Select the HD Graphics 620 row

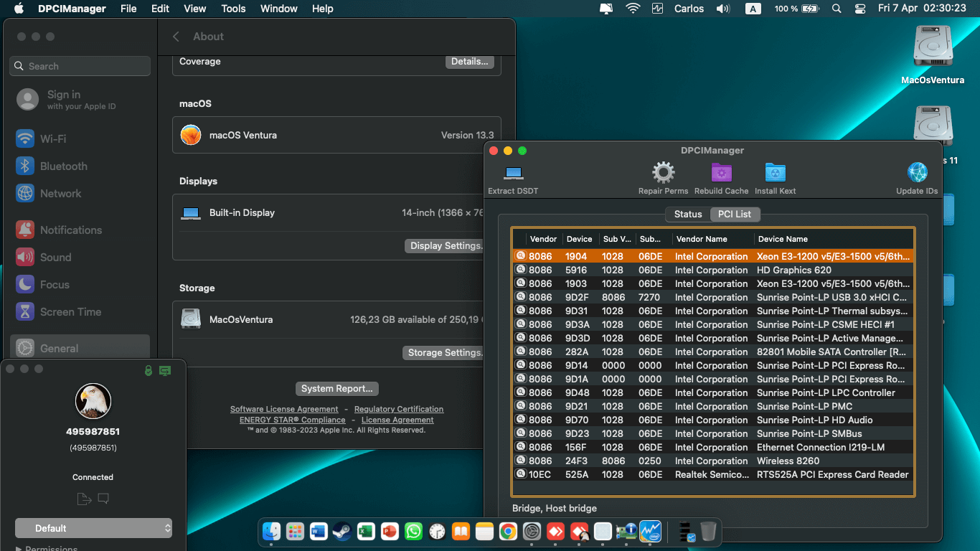tap(713, 270)
